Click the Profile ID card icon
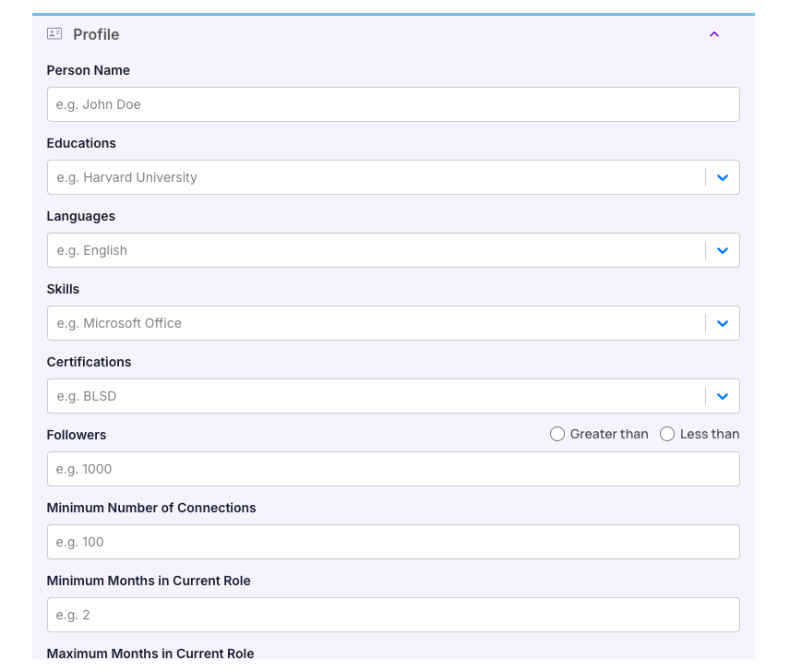Image resolution: width=790 pixels, height=672 pixels. coord(54,34)
